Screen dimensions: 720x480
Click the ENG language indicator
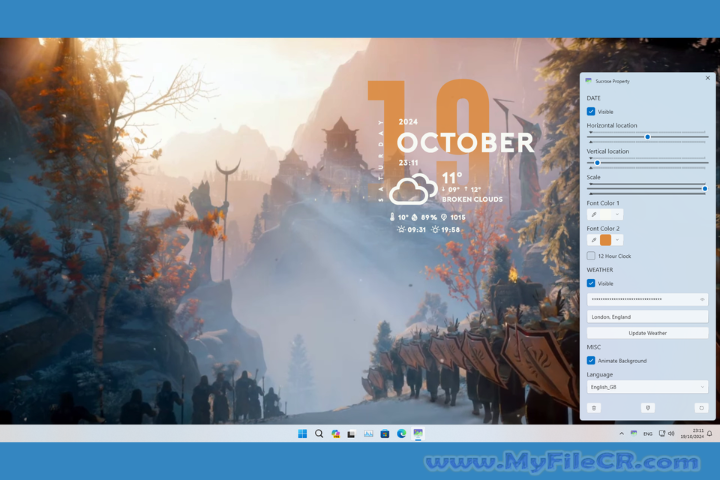point(648,434)
